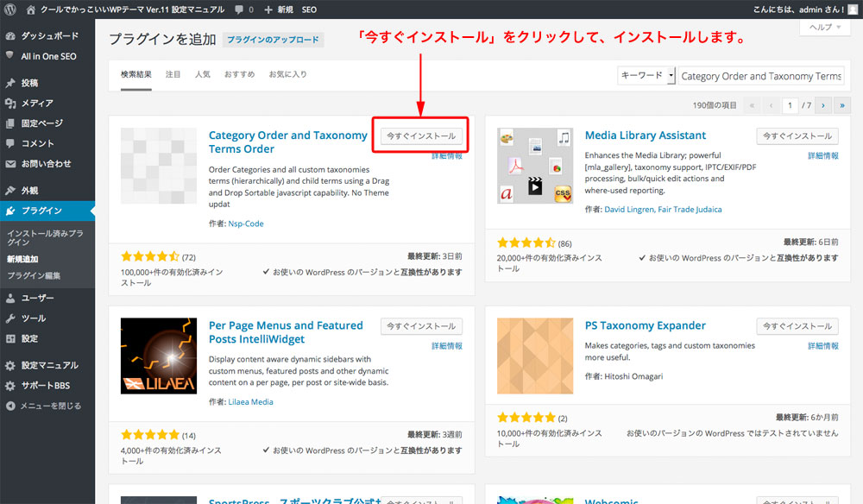The height and width of the screenshot is (504, 863).
Task: Select 新規追加 submenu item
Action: (22, 259)
